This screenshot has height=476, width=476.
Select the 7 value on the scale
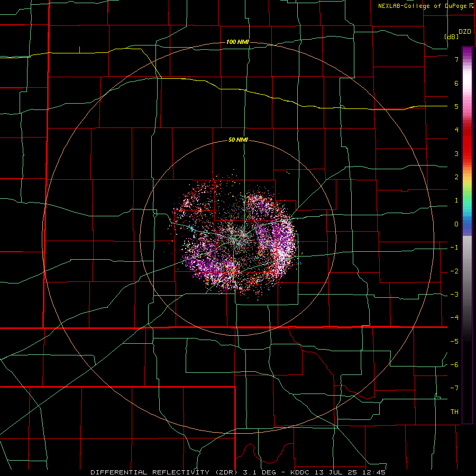[456, 59]
